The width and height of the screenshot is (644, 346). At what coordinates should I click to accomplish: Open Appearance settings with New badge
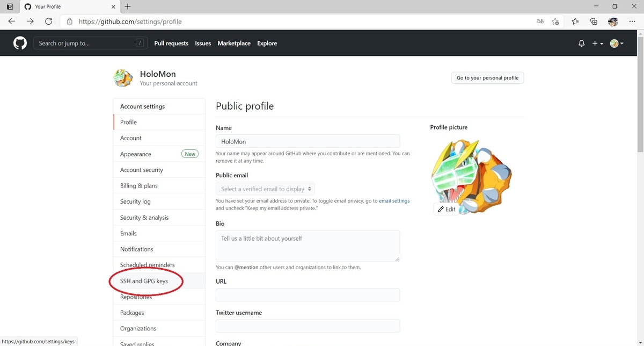point(159,154)
